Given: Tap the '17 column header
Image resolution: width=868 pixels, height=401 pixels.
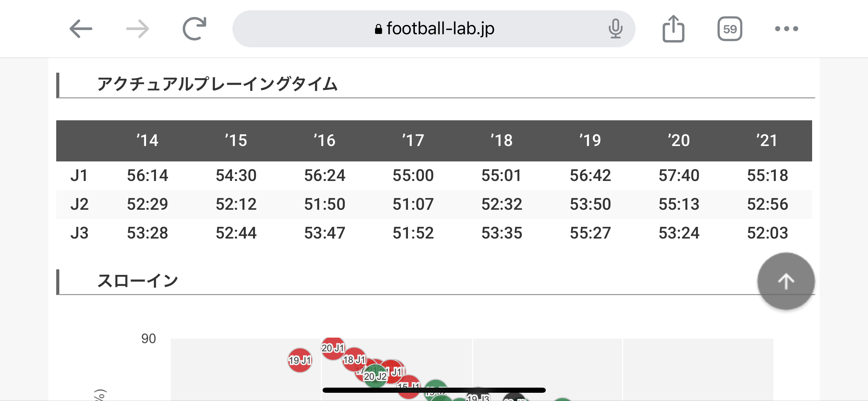Looking at the screenshot, I should (413, 141).
